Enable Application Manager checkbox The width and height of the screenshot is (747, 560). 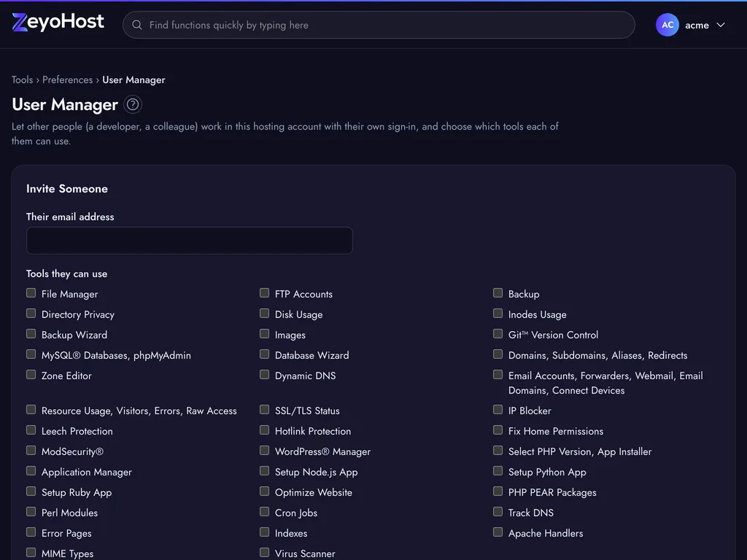[31, 471]
